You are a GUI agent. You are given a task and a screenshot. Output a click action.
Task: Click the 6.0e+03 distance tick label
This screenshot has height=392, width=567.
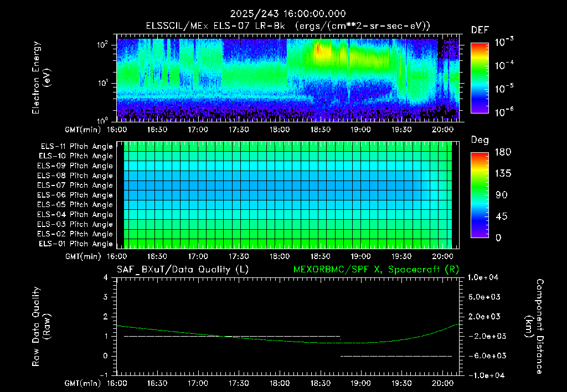484,297
